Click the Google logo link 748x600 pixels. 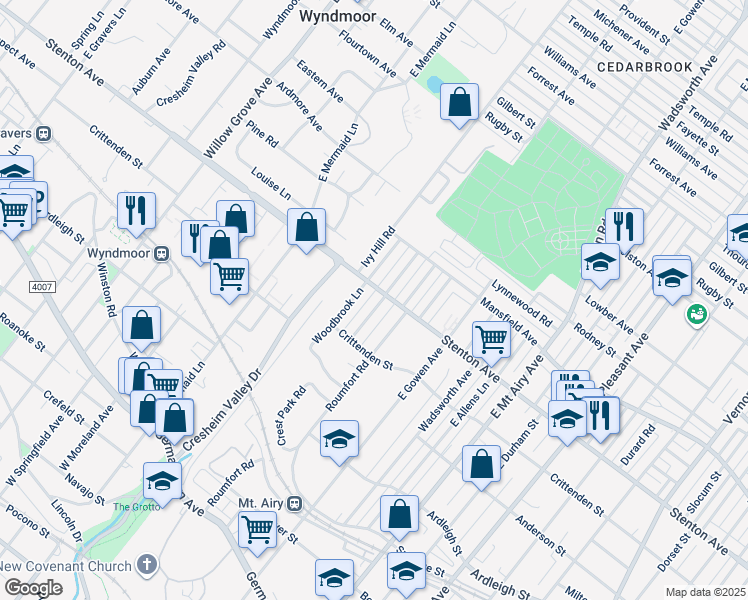point(33,588)
